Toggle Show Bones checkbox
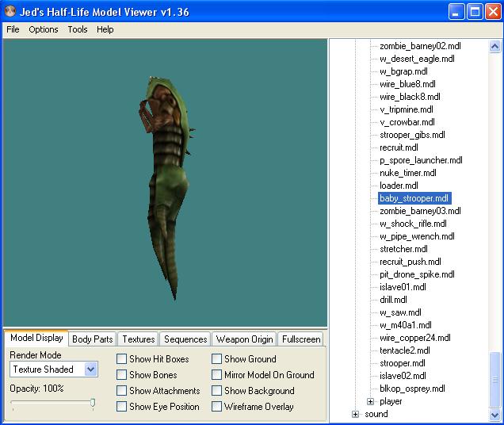This screenshot has width=504, height=425. coord(122,375)
